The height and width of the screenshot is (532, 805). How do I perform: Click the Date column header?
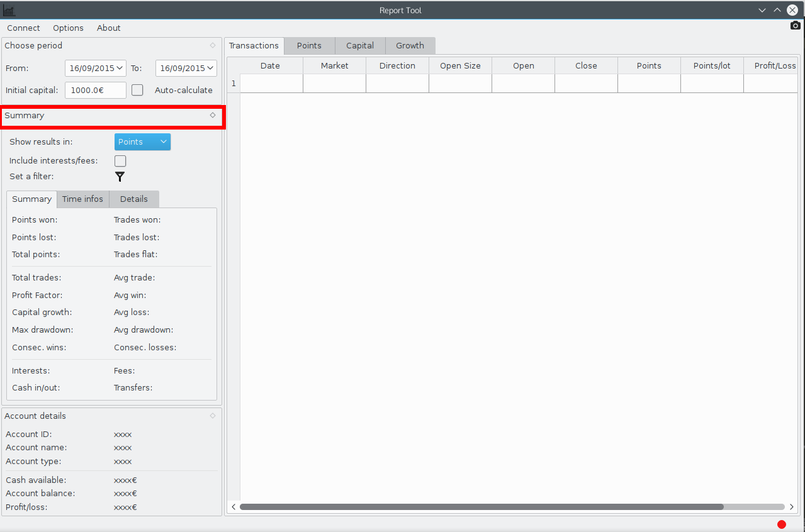(271, 65)
